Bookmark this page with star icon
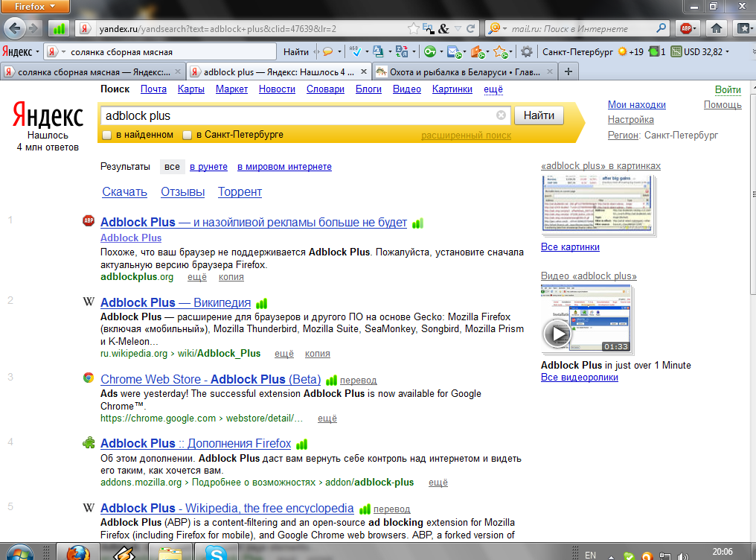The image size is (756, 560). tap(414, 29)
